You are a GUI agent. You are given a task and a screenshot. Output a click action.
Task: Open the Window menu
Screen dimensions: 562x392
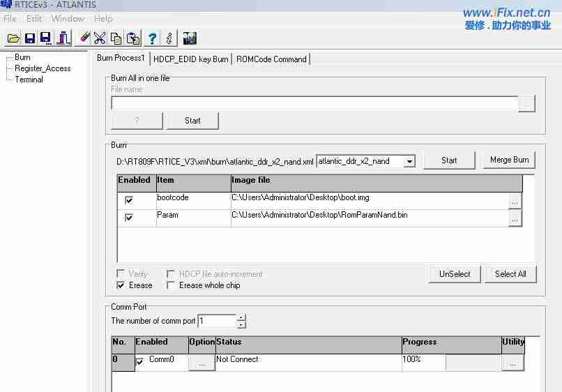click(68, 19)
